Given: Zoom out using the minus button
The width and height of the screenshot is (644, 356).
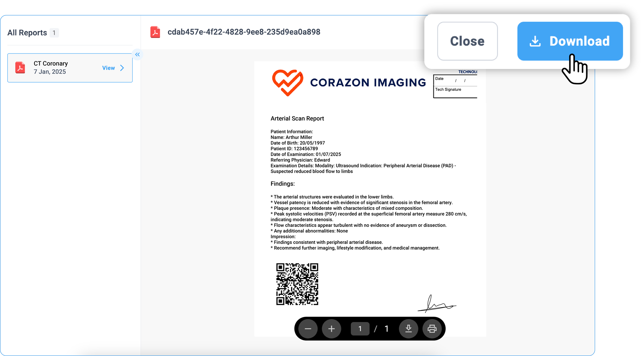Looking at the screenshot, I should pyautogui.click(x=308, y=329).
